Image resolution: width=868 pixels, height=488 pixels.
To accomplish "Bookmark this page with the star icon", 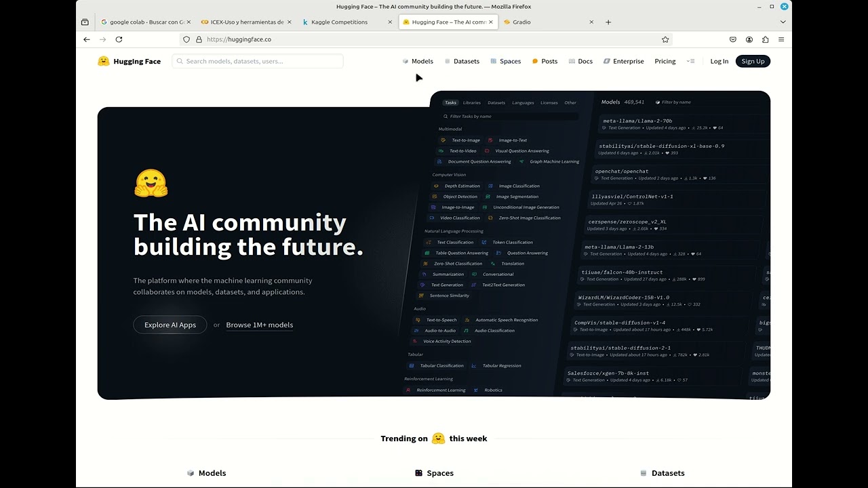I will pyautogui.click(x=665, y=39).
